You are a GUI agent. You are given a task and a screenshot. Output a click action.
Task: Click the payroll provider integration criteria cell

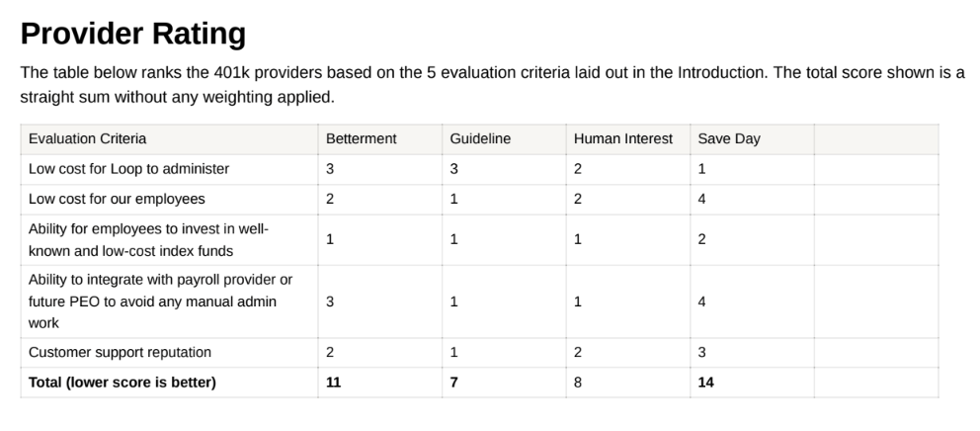tap(161, 302)
